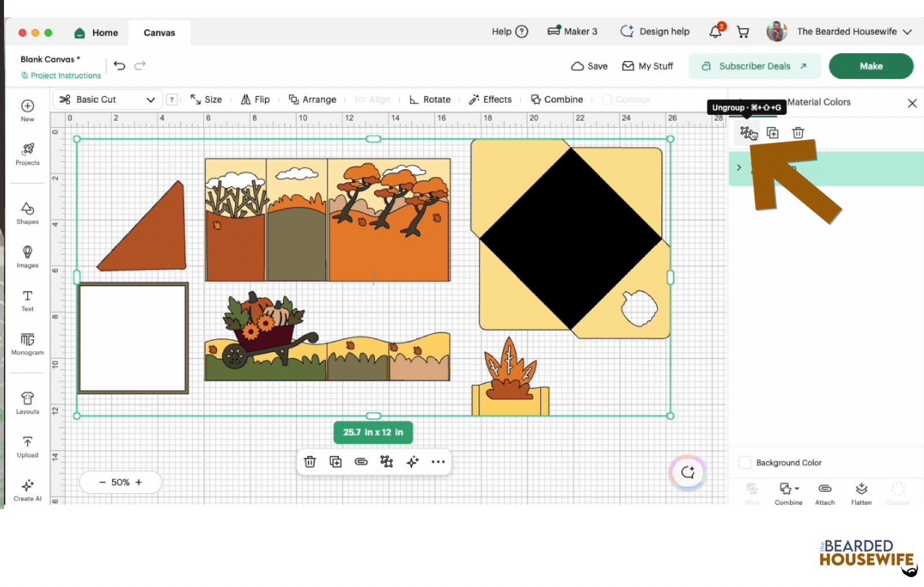Click the duplicate icon in floating toolbar
Screen dimensions: 924x587
coord(336,462)
